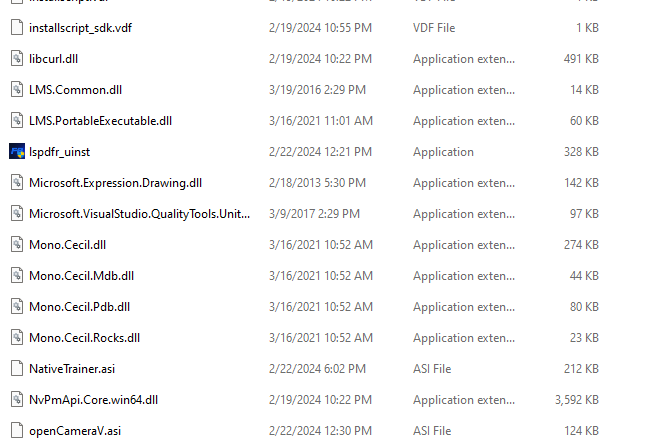The height and width of the screenshot is (448, 647).
Task: Click the Mono.Cecil.dll file icon
Action: [17, 244]
